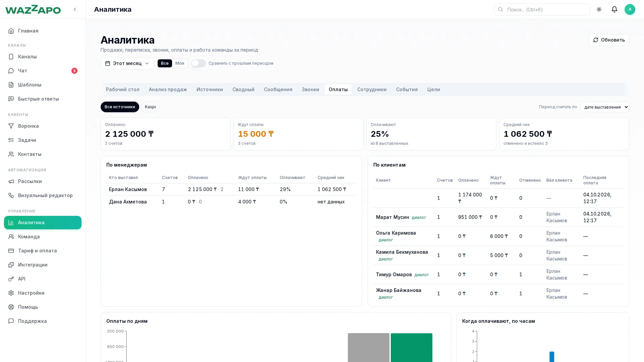Open Шаблоны section
Screen dimensions: 644x362
coord(43,85)
